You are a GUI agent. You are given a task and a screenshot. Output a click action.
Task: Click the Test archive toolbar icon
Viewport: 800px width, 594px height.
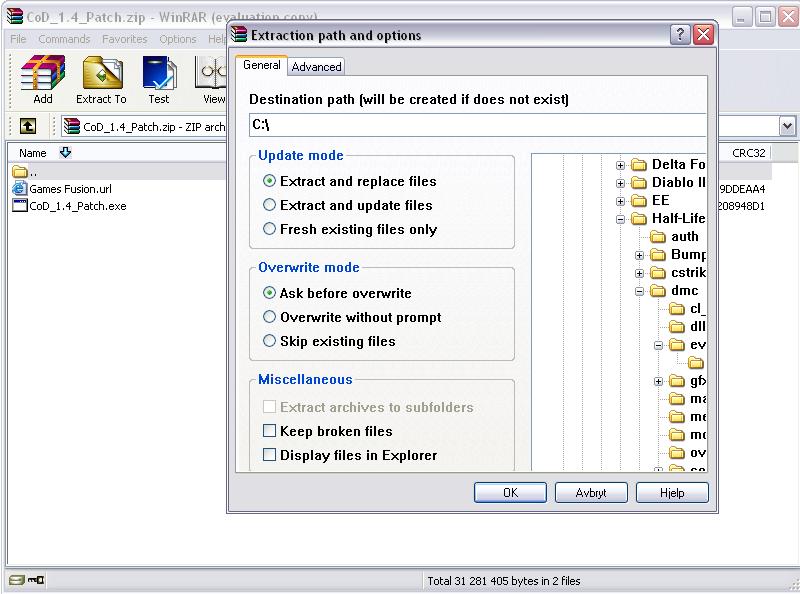pyautogui.click(x=159, y=73)
